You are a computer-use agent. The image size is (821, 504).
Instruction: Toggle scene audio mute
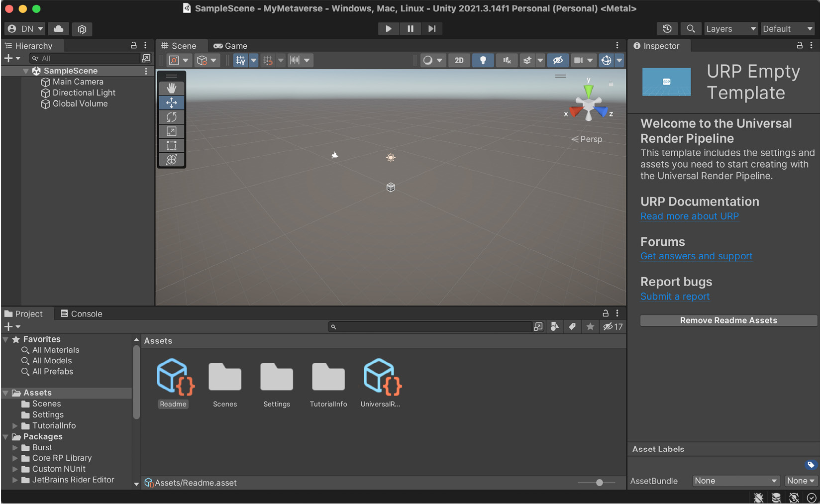(x=507, y=60)
